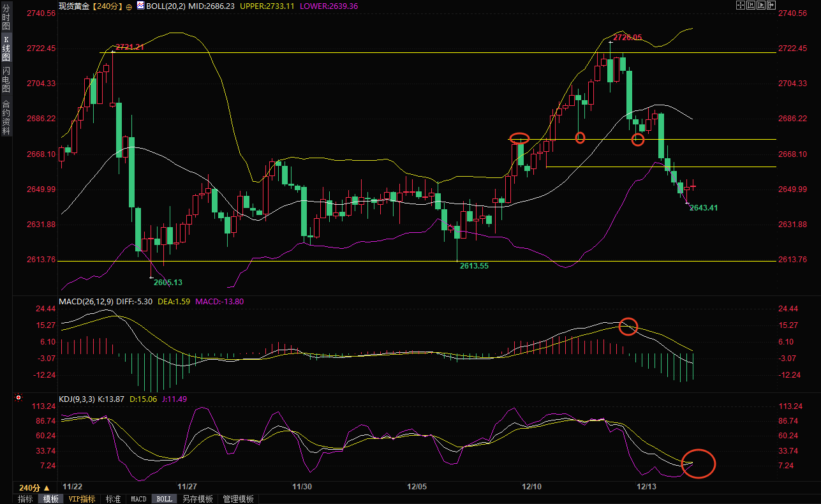821x504 pixels.
Task: Apply the BOLL template
Action: coord(165,499)
